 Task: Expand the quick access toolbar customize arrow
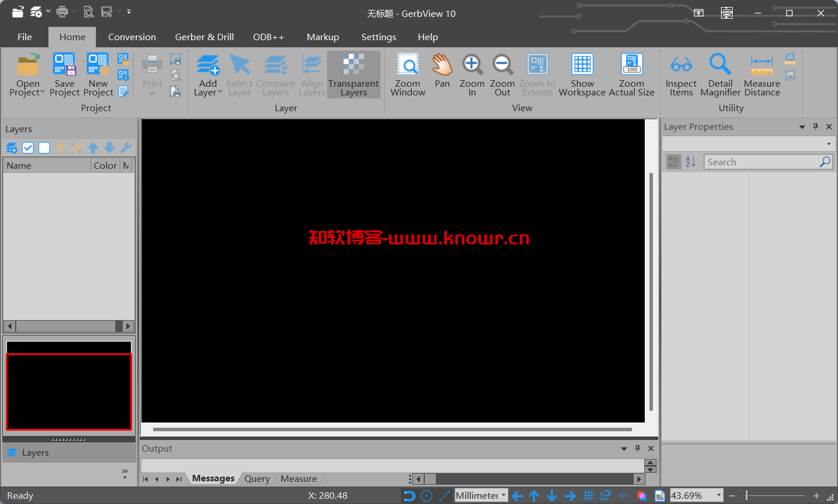tap(129, 11)
